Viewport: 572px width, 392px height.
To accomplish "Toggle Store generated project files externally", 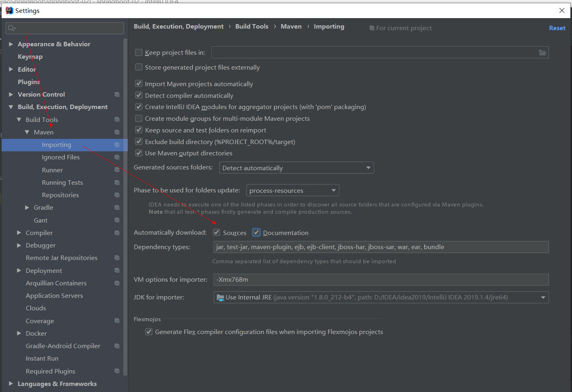I will click(x=139, y=67).
